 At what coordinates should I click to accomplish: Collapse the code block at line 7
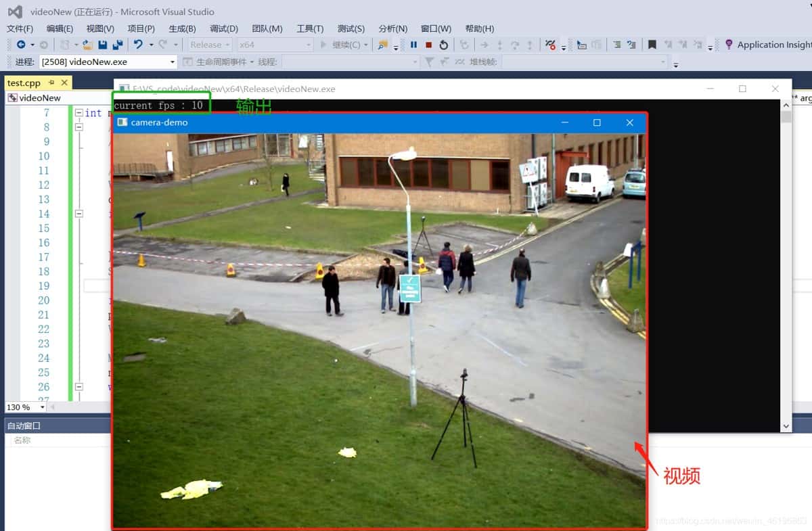[x=79, y=113]
